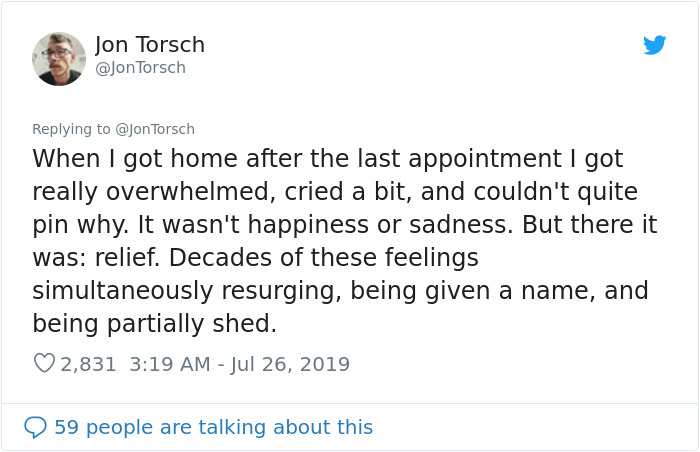Click the 2,831 likes count
The height and width of the screenshot is (452, 700).
click(x=89, y=364)
